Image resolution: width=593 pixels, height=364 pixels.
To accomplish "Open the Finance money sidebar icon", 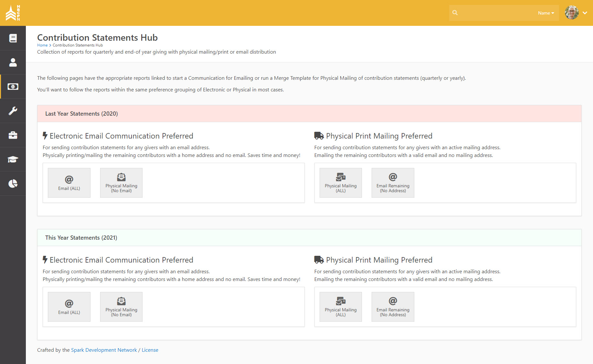I will point(13,87).
